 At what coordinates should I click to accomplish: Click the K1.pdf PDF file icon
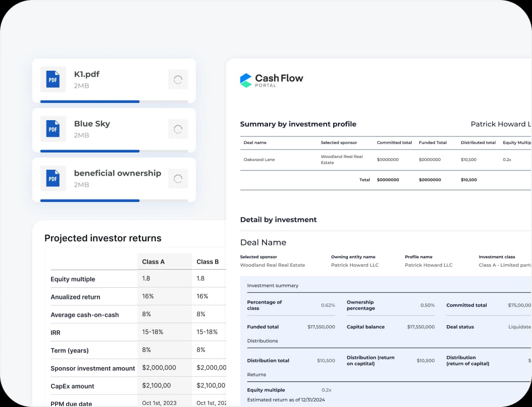tap(53, 79)
